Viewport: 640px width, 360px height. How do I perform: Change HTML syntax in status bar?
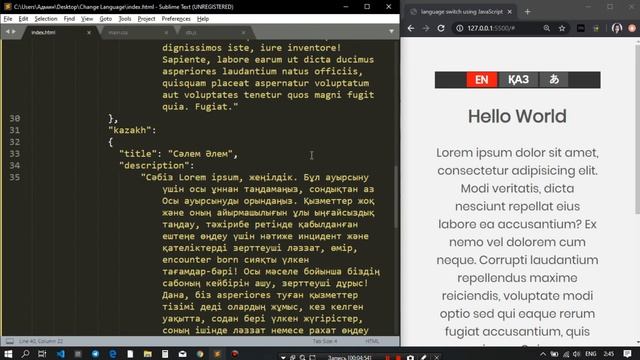[x=372, y=341]
